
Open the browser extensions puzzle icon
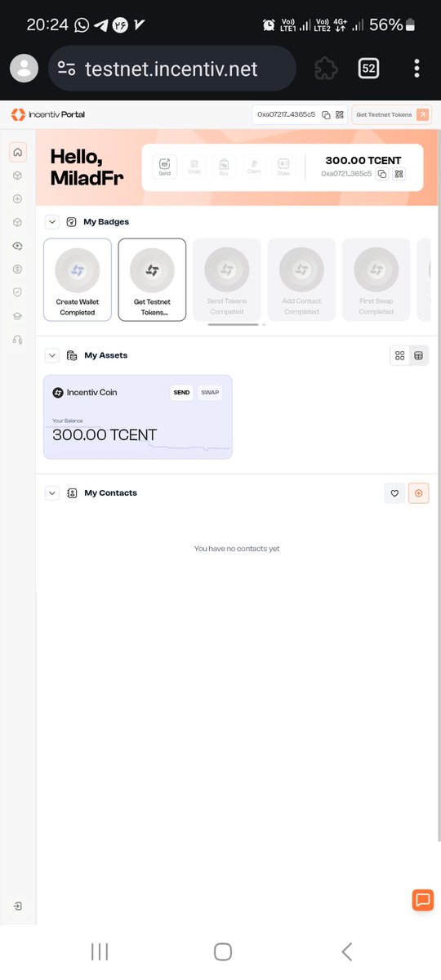click(326, 69)
